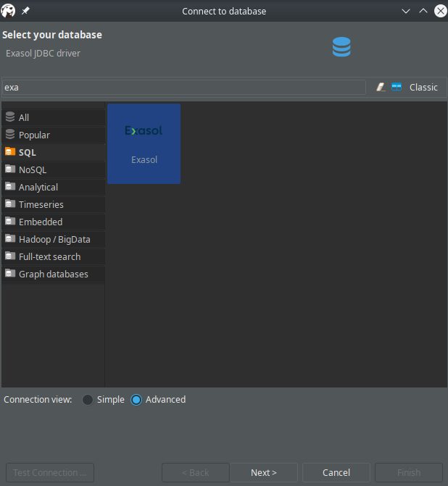Click the NoSQL folder icon
The image size is (448, 486).
coord(10,169)
